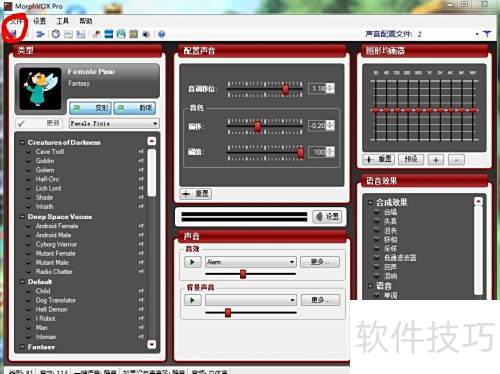Click the blue question-mark help toolbar icon
500x374 pixels.
pyautogui.click(x=161, y=34)
